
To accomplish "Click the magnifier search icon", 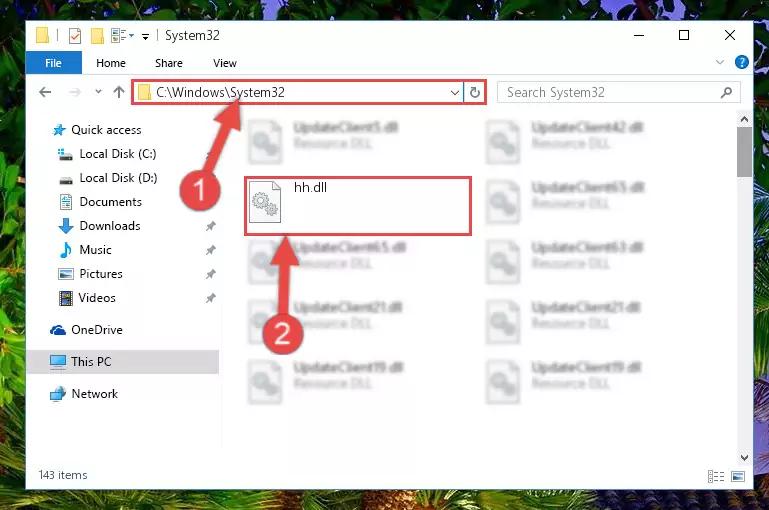I will (x=726, y=92).
